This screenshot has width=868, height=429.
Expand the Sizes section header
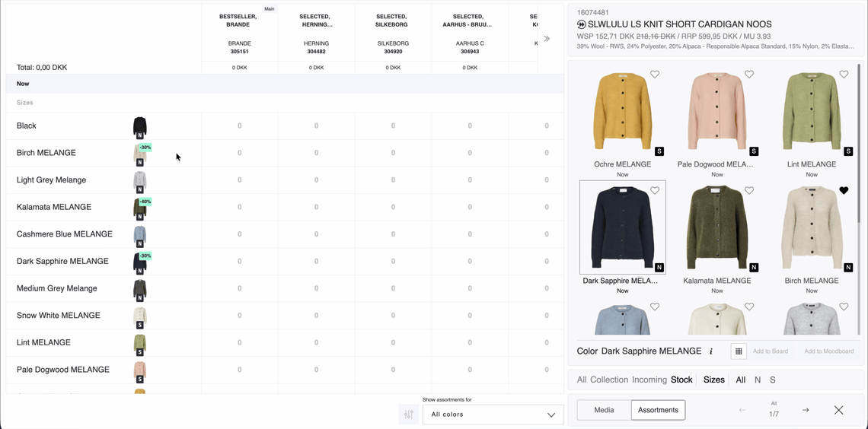tap(25, 103)
